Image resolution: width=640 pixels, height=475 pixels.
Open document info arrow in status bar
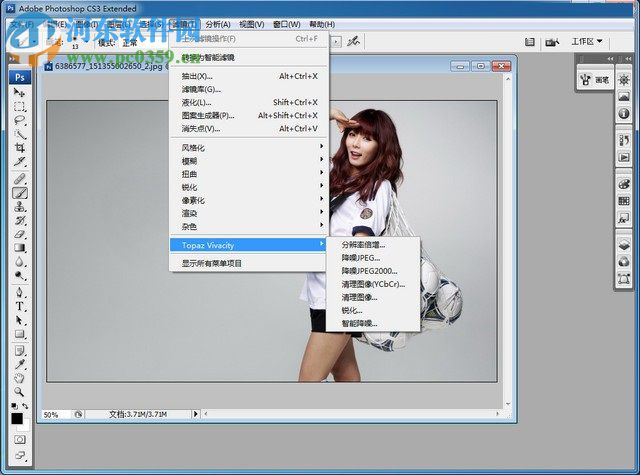pyautogui.click(x=196, y=414)
